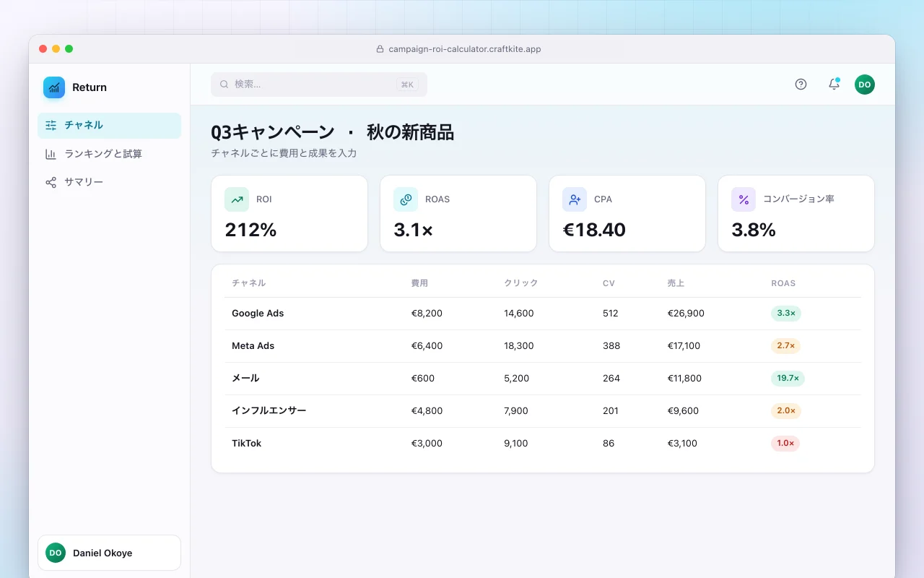Image resolution: width=924 pixels, height=578 pixels.
Task: Click the クリック column header
Action: point(521,283)
